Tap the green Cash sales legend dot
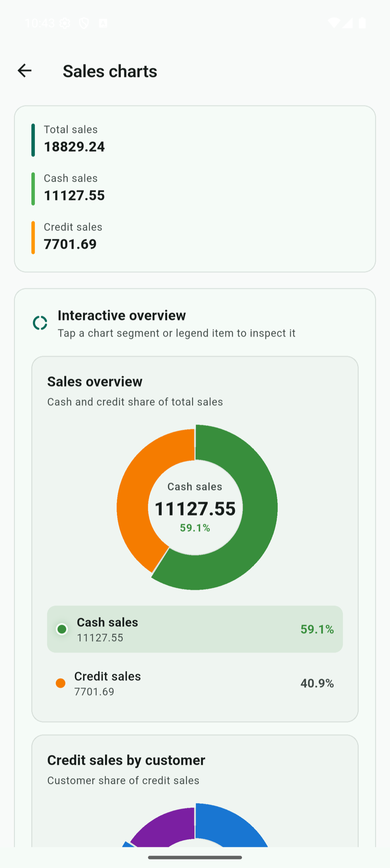This screenshot has width=390, height=868. [62, 629]
